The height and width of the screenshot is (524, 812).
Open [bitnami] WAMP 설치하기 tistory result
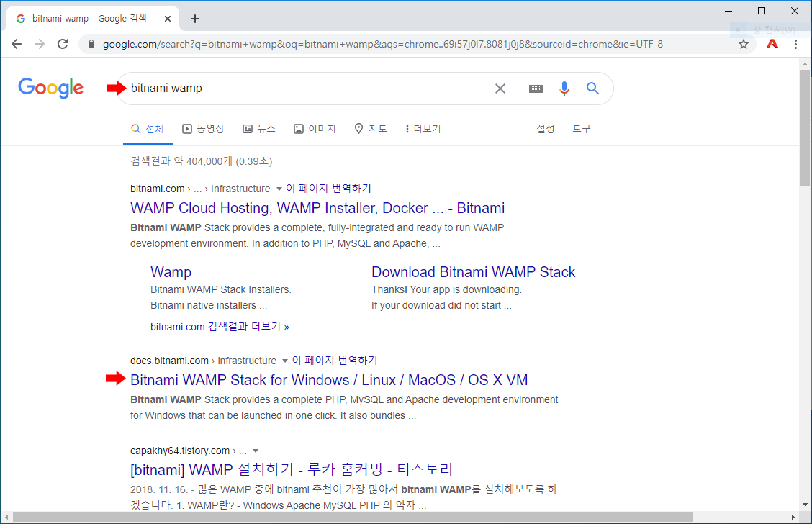[292, 469]
